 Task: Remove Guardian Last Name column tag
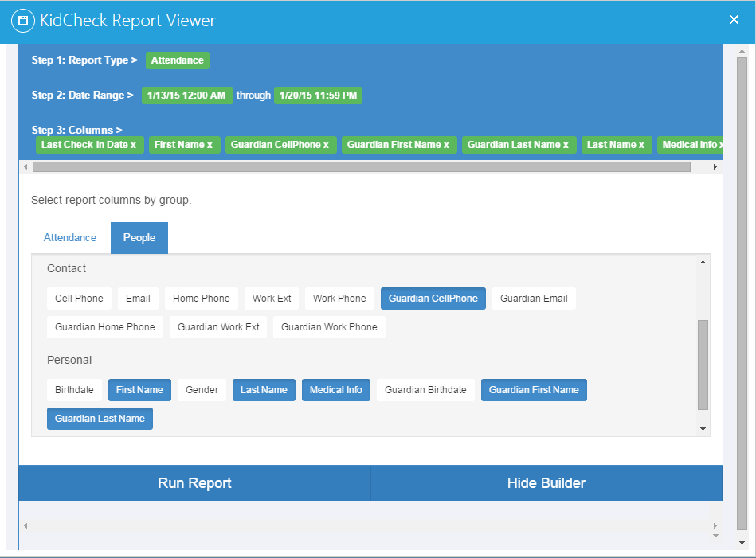[566, 145]
